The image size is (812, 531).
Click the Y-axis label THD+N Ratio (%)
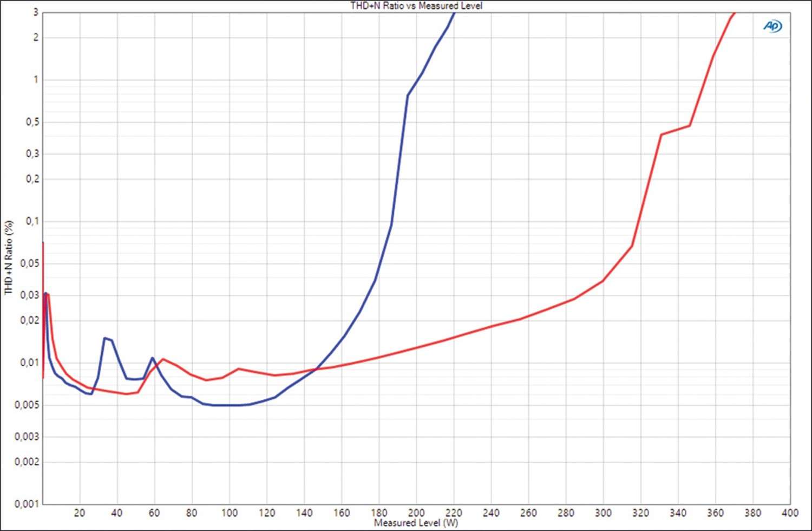coord(9,257)
